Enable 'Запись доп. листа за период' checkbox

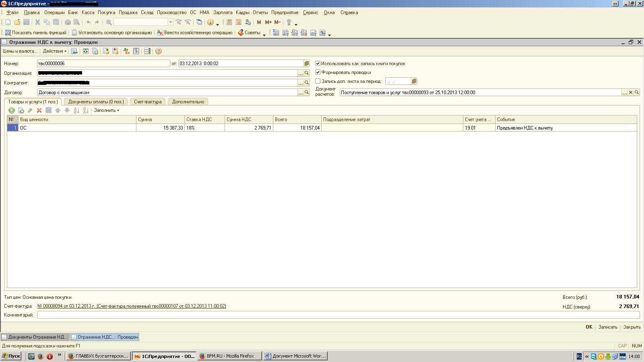point(318,81)
